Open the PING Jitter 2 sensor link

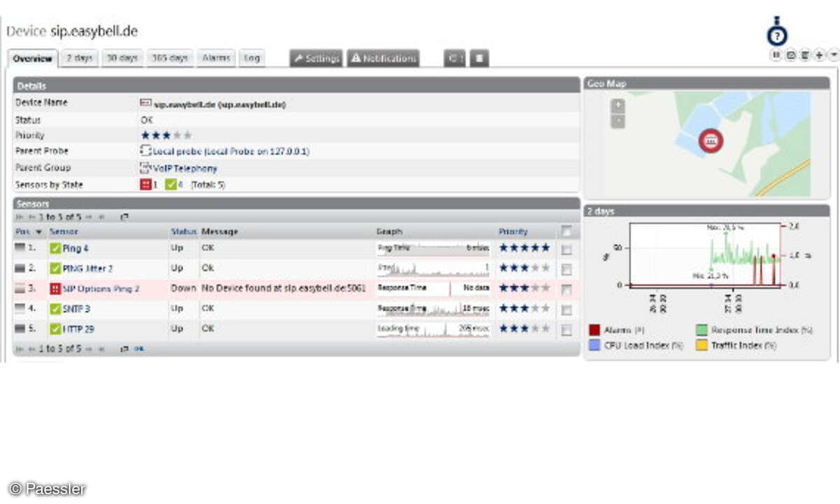click(x=87, y=268)
